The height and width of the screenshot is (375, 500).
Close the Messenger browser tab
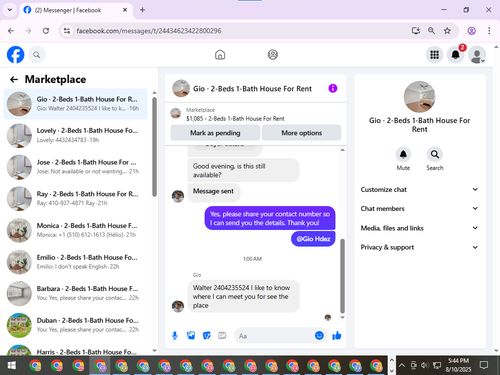125,10
